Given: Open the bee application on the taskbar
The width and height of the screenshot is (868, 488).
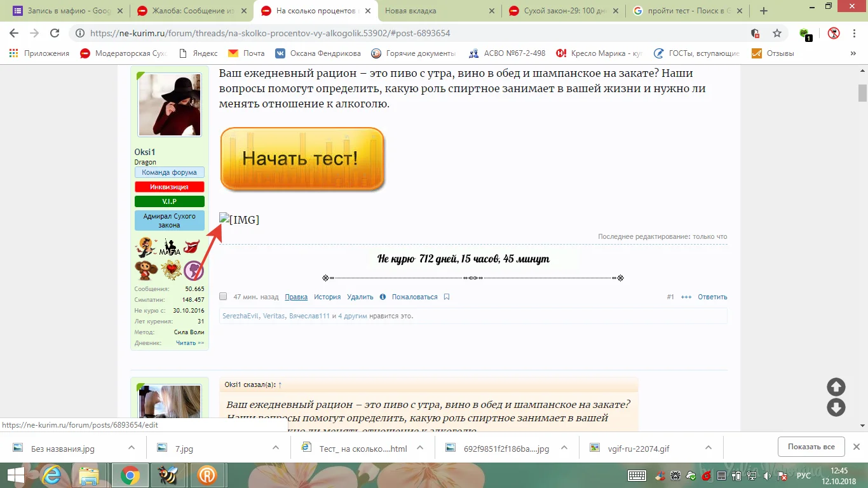Looking at the screenshot, I should tap(168, 475).
